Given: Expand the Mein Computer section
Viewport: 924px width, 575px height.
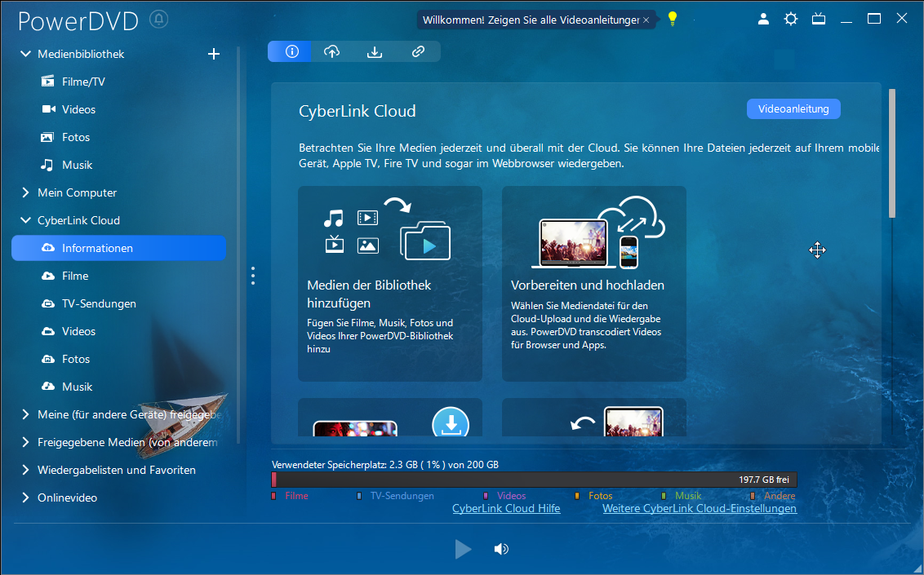Looking at the screenshot, I should [x=25, y=192].
